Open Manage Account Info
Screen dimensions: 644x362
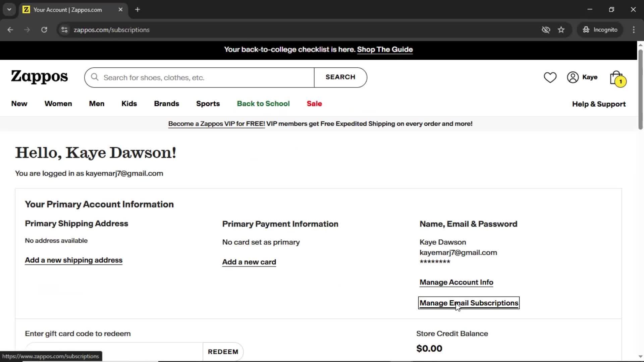(x=456, y=283)
